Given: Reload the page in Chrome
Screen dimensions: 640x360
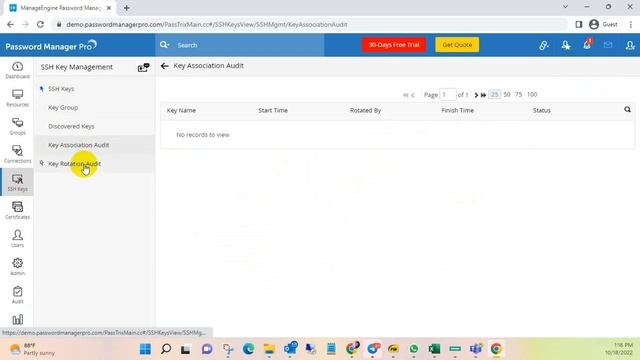Looking at the screenshot, I should [40, 24].
